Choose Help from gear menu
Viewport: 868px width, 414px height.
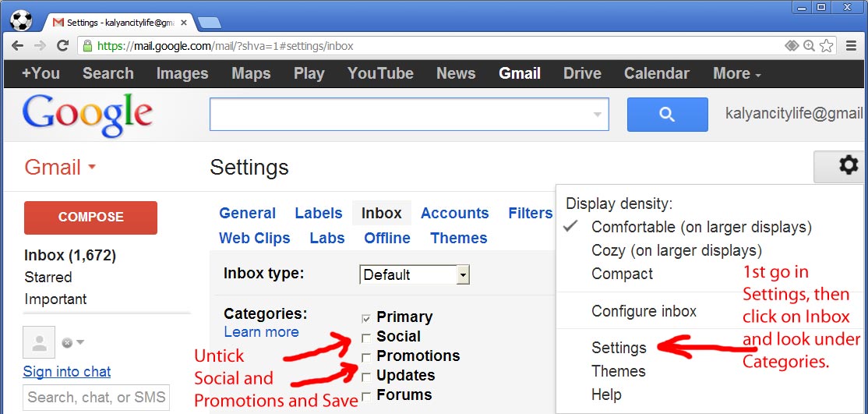pos(606,395)
